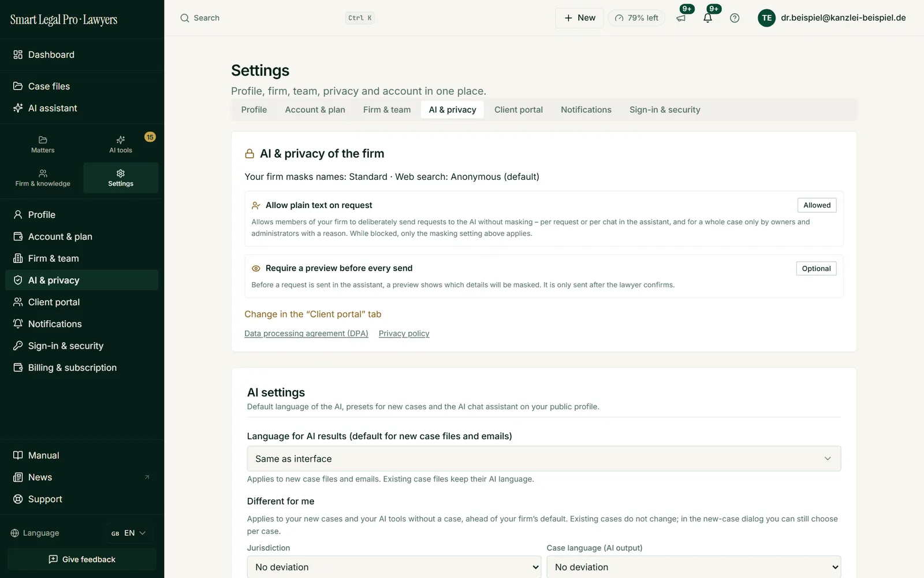Click the TE user avatar
The width and height of the screenshot is (924, 578).
click(x=766, y=18)
